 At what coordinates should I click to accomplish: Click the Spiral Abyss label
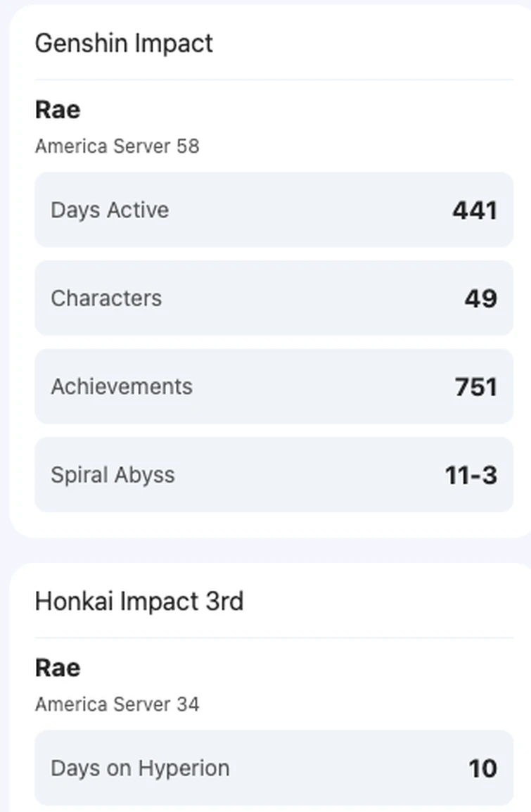click(x=113, y=475)
